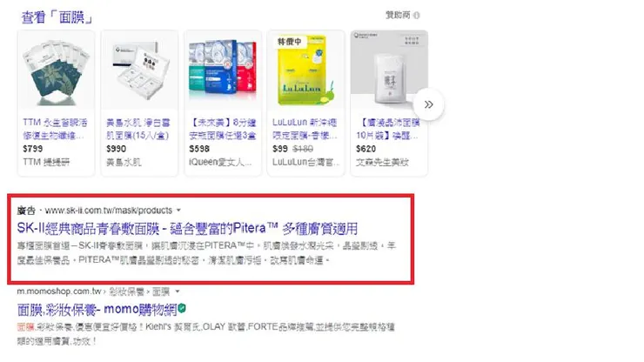Click the 特價中 sale badge on LuLuLun

click(x=290, y=42)
